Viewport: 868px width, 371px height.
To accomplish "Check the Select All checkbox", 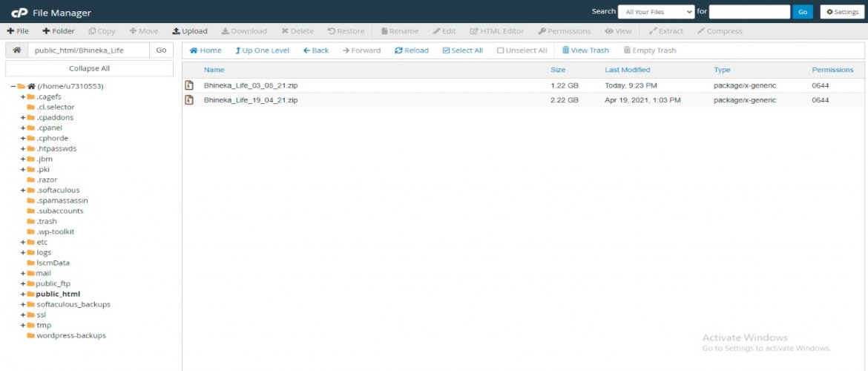I will coord(447,50).
